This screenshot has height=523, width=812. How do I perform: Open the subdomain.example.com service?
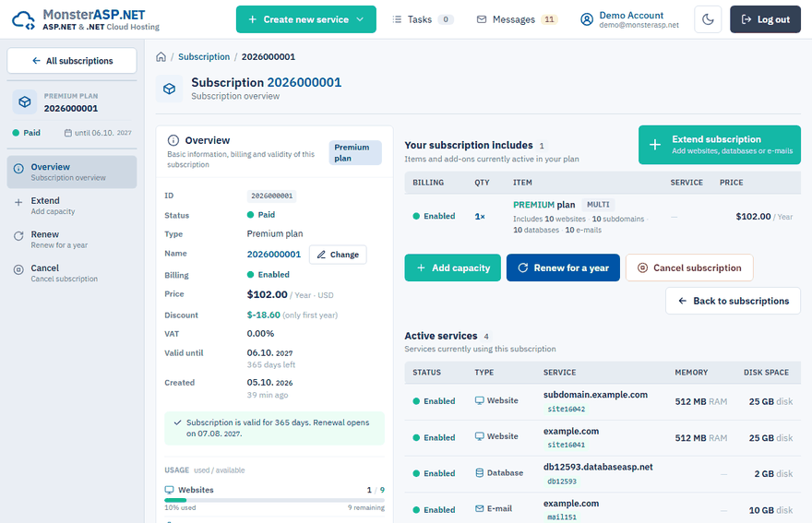[x=595, y=395]
